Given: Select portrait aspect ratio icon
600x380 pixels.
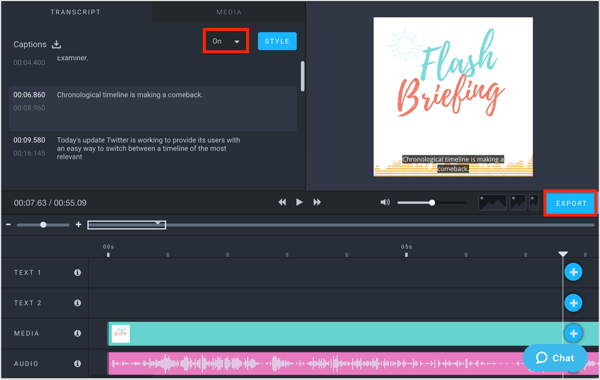Looking at the screenshot, I should coord(534,202).
